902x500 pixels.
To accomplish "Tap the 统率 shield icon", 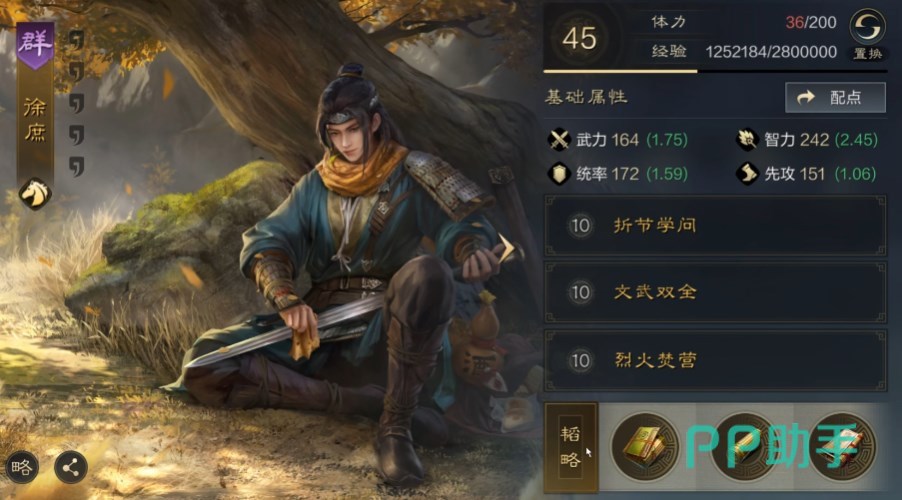I will coord(559,174).
